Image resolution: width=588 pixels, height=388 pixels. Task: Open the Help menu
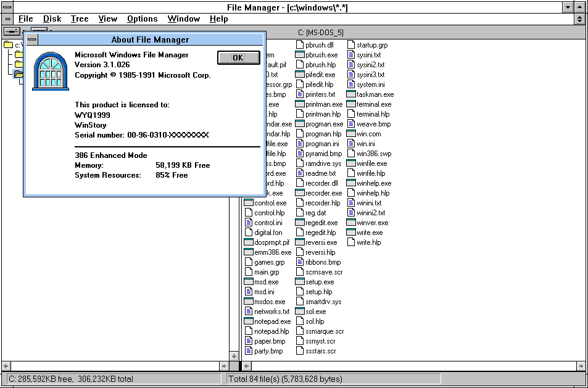218,19
